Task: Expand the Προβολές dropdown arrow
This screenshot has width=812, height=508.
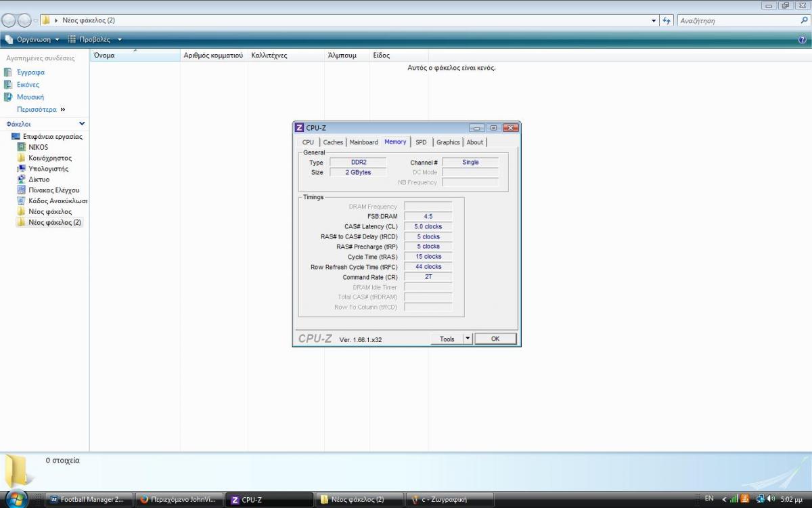Action: pos(120,39)
